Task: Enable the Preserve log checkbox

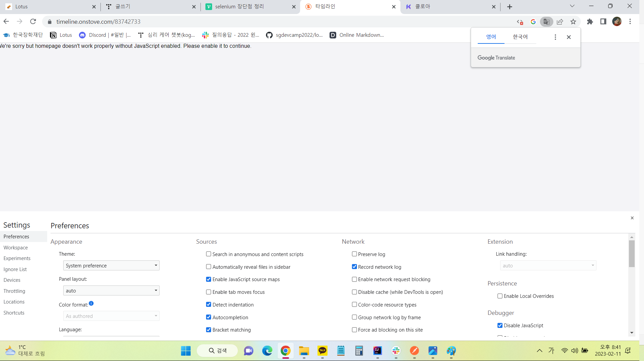Action: (x=354, y=254)
